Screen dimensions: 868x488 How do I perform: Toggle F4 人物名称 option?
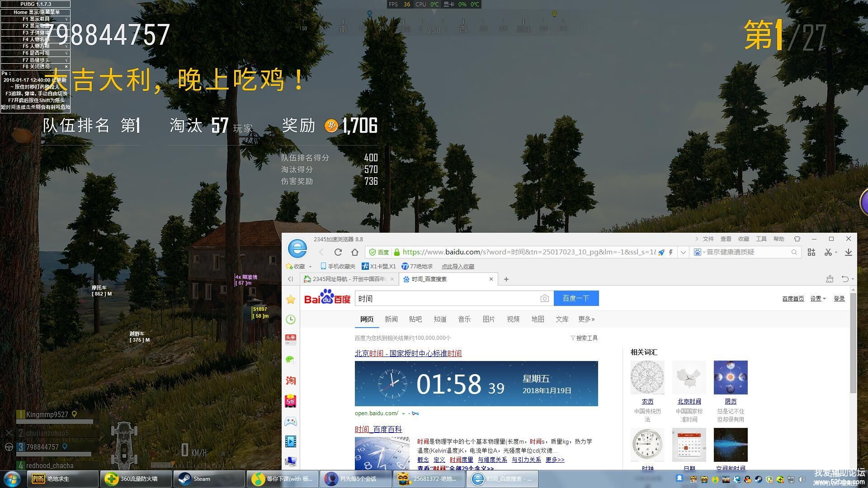[36, 39]
